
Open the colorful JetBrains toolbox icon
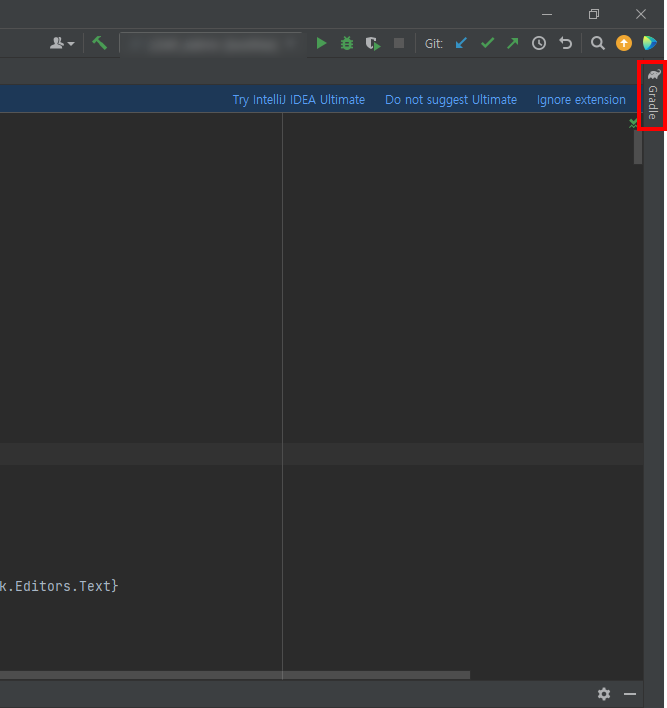point(650,43)
